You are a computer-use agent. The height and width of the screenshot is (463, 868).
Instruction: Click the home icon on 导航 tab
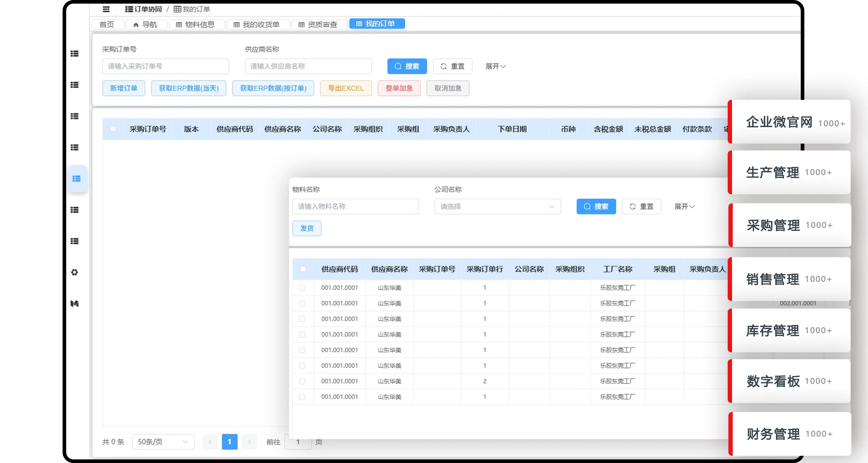136,25
